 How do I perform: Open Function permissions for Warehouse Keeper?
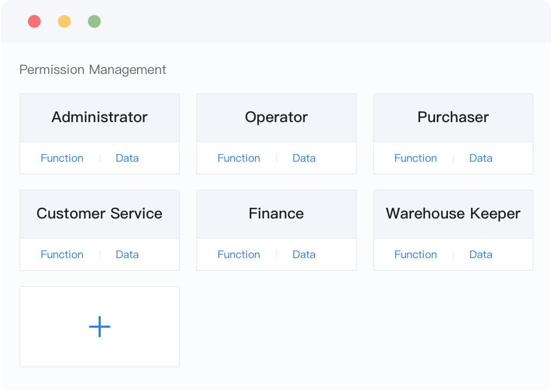pos(416,254)
